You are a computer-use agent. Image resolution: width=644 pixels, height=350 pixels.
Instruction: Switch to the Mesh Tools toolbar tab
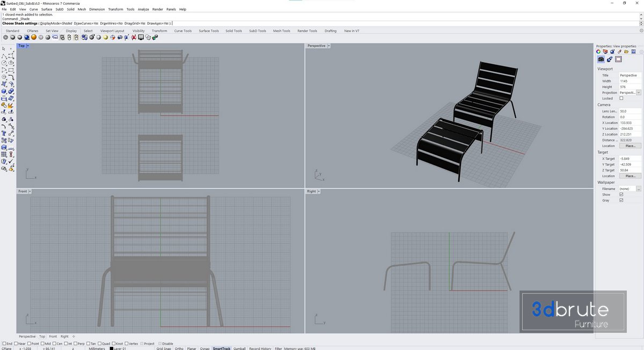pos(281,31)
